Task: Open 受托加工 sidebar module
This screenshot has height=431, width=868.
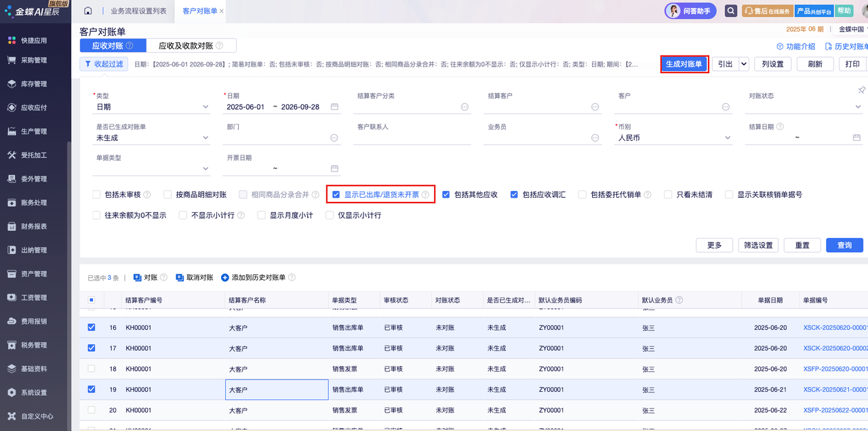Action: tap(27, 155)
